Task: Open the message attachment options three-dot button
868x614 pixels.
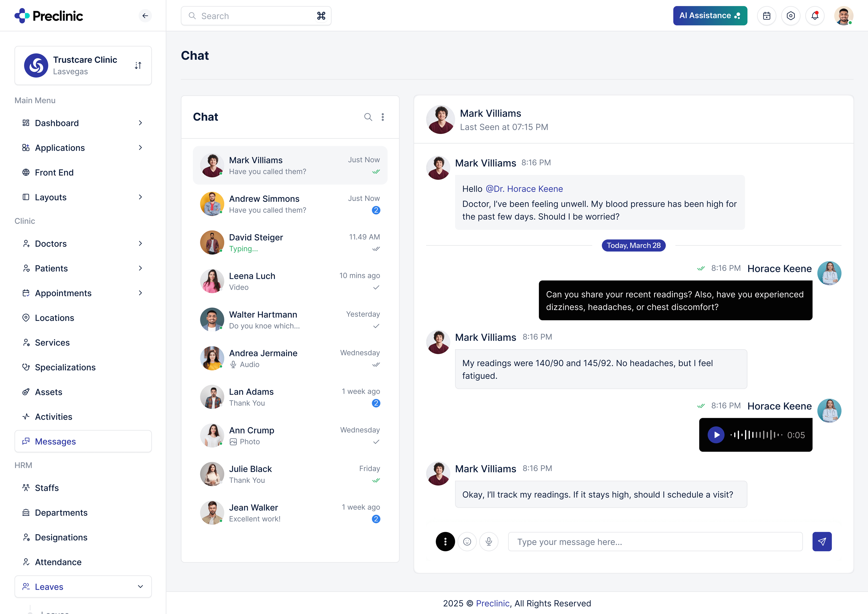Action: (445, 541)
